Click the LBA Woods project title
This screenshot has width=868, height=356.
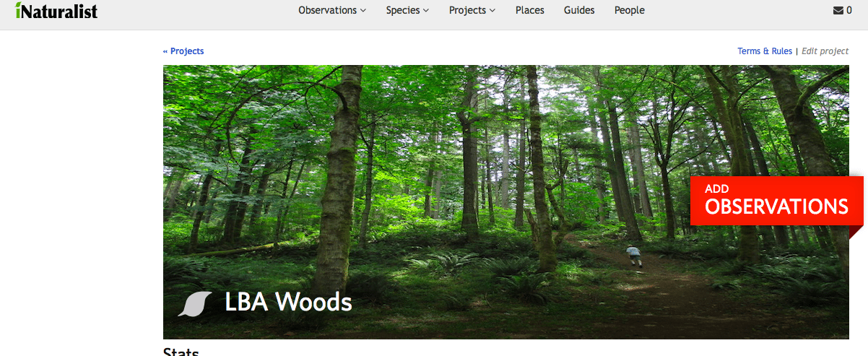coord(288,301)
